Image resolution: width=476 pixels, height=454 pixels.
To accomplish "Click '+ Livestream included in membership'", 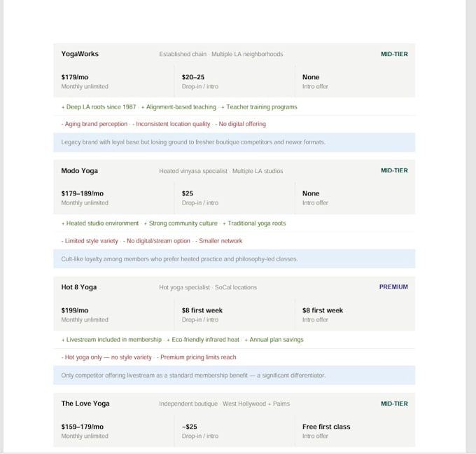I will [x=111, y=340].
